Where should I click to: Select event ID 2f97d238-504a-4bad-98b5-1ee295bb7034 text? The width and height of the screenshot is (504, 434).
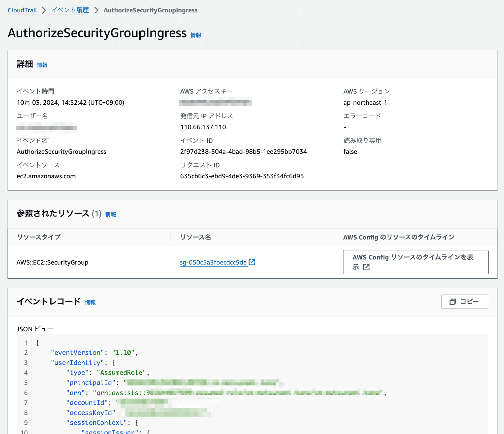(243, 152)
